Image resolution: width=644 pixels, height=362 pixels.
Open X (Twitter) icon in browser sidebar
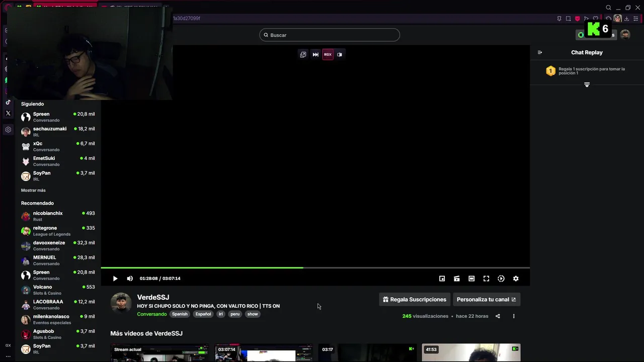[8, 113]
